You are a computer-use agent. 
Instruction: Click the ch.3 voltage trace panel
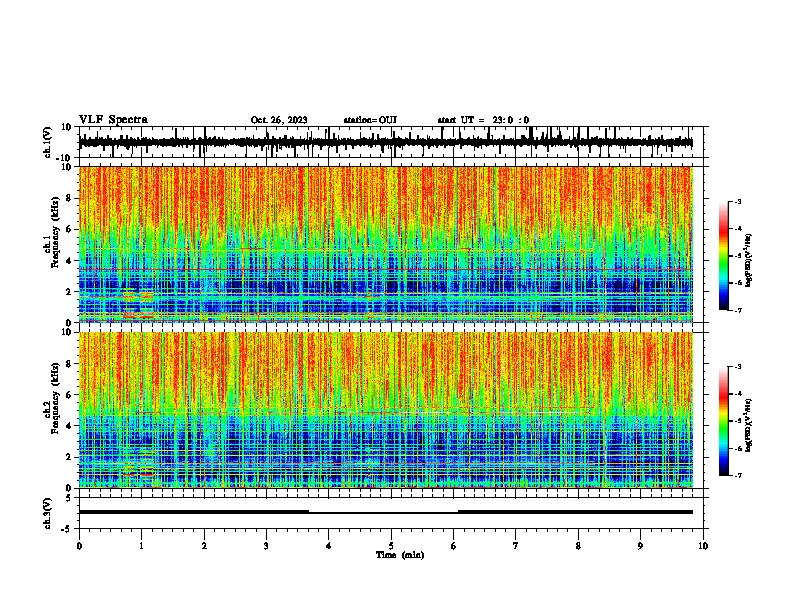point(391,513)
